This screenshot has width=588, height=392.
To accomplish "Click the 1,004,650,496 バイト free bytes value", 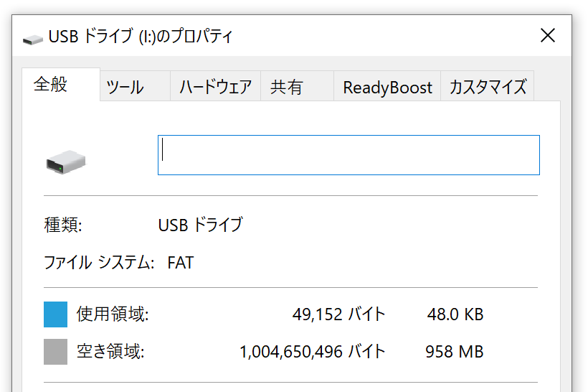I will pyautogui.click(x=313, y=352).
